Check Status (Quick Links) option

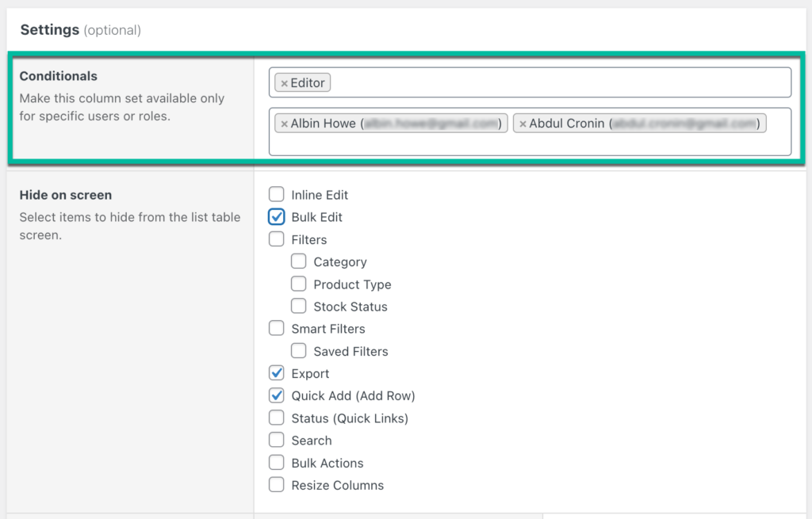click(276, 418)
